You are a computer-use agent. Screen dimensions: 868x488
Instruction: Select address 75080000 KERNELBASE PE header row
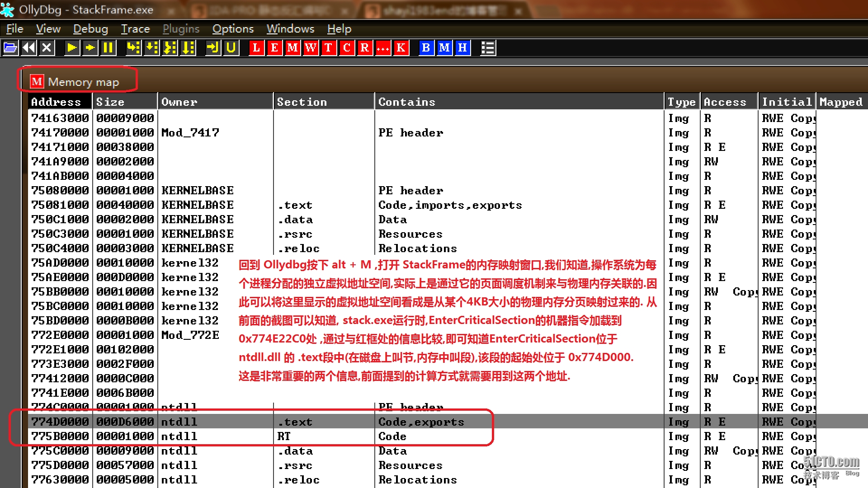coord(448,190)
